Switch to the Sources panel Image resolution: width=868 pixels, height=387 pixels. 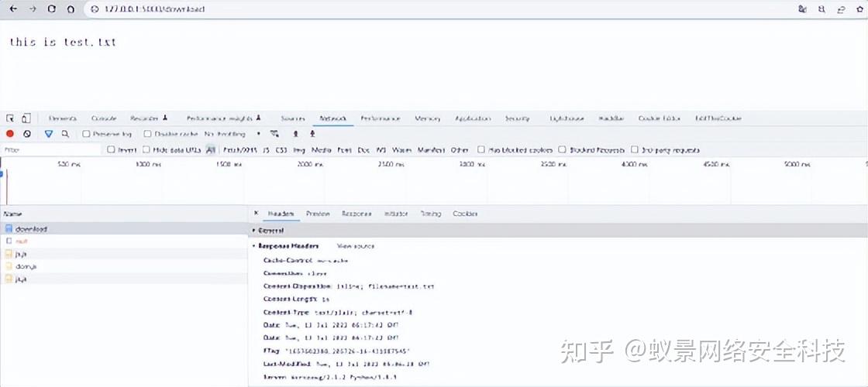(x=293, y=118)
